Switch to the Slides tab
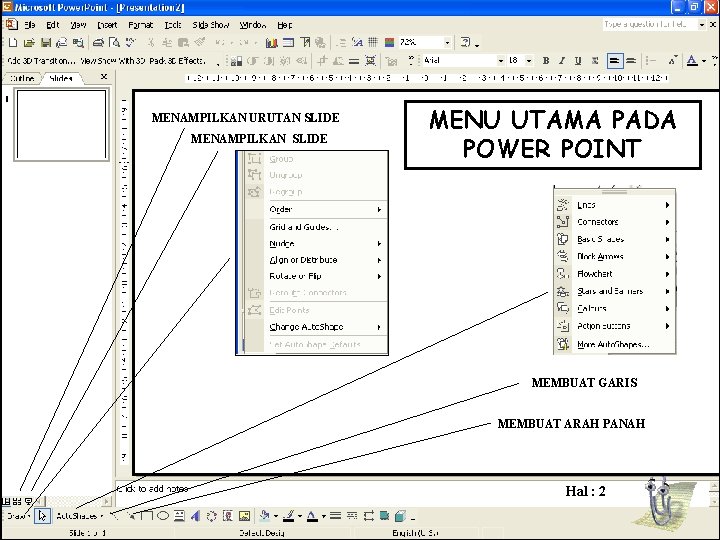The width and height of the screenshot is (720, 540). click(x=61, y=78)
